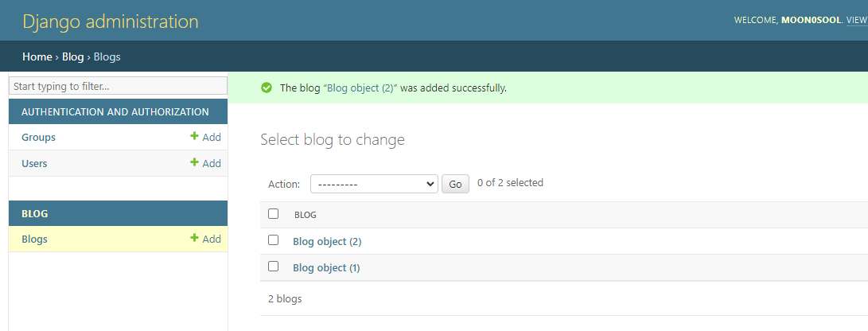The height and width of the screenshot is (331, 868).
Task: Open the Action dropdown
Action: pyautogui.click(x=374, y=184)
